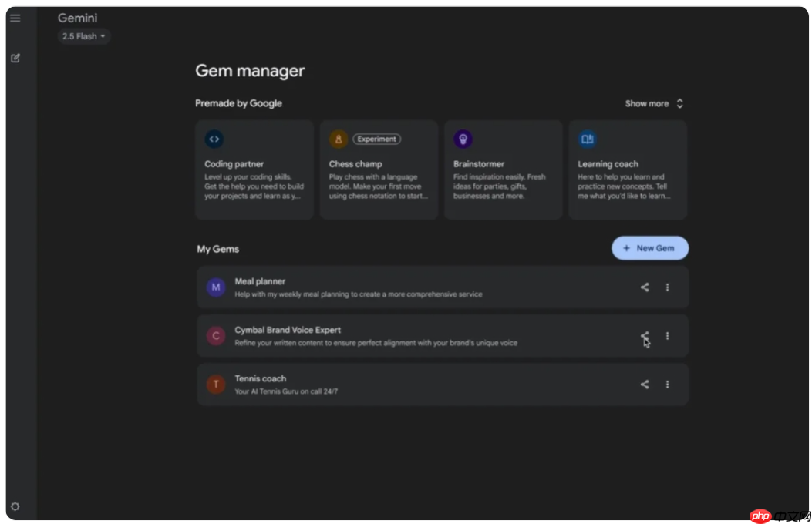Expand Show more premade gems
Screen dimensions: 812x524
pyautogui.click(x=652, y=103)
